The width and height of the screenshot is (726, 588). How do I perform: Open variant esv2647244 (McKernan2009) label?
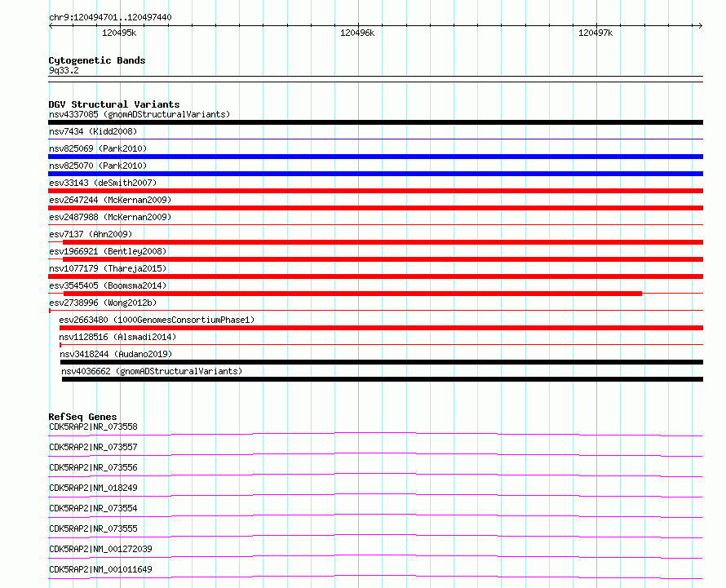(110, 200)
